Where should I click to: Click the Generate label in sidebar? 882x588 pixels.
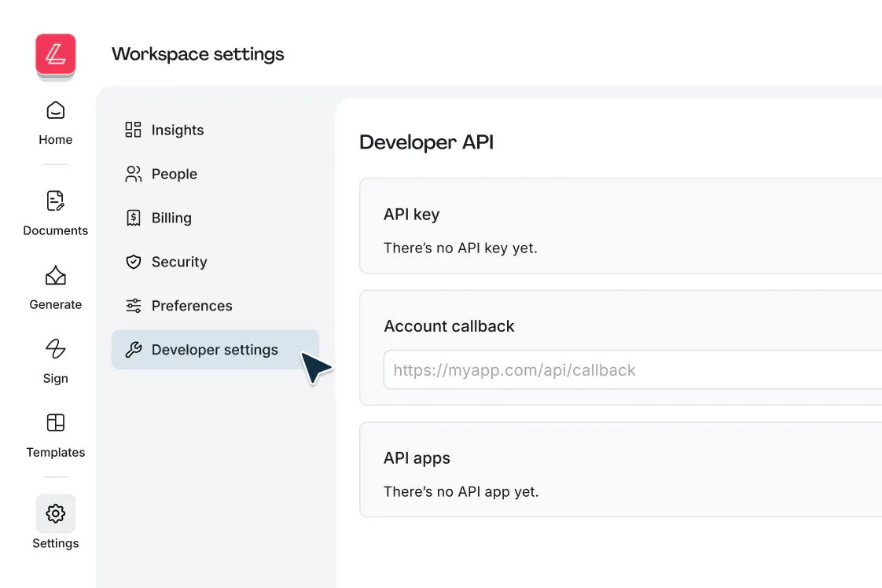[56, 304]
